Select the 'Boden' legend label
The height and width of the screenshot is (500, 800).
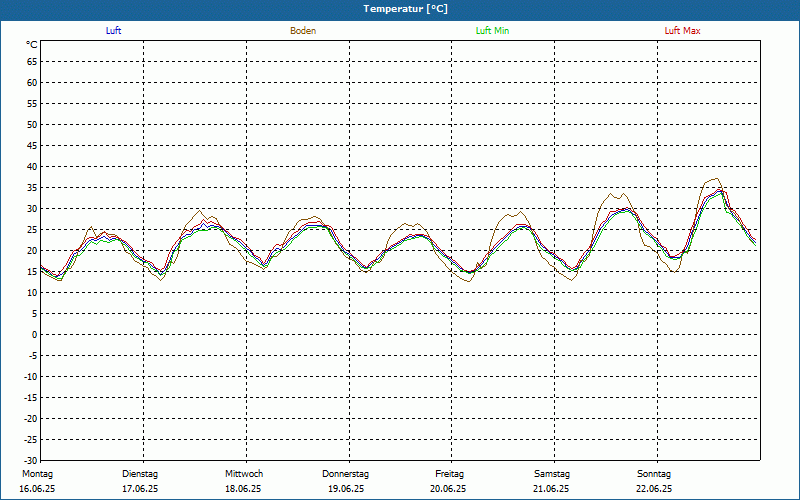[303, 31]
